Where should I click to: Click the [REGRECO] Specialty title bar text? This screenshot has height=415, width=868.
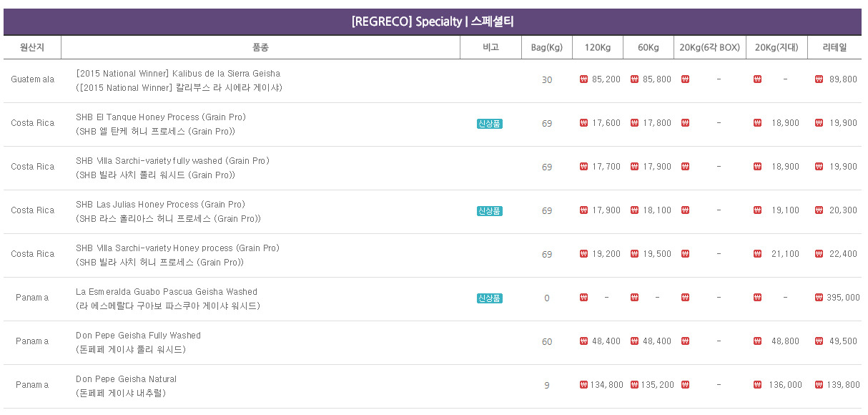click(x=433, y=21)
